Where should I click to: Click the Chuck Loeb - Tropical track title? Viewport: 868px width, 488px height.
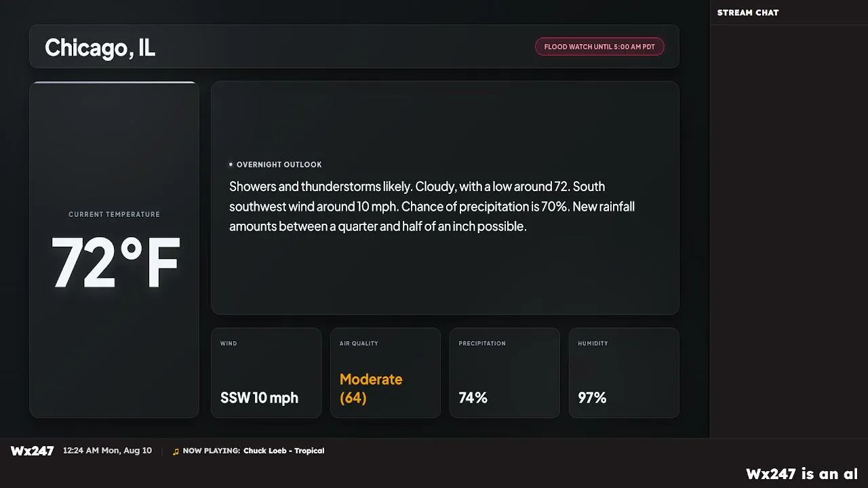pyautogui.click(x=283, y=451)
